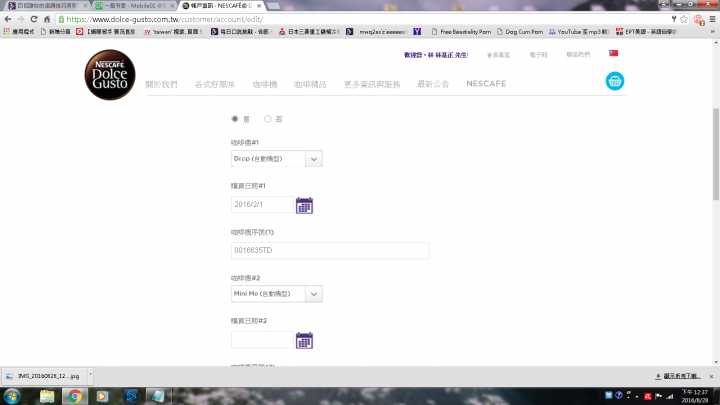Open the 關於我們 nav menu

[161, 84]
